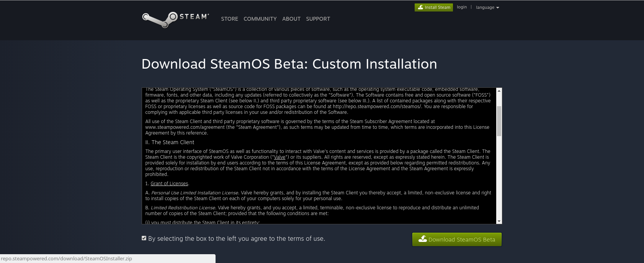
Task: Go to the COMMUNITY section
Action: [260, 19]
